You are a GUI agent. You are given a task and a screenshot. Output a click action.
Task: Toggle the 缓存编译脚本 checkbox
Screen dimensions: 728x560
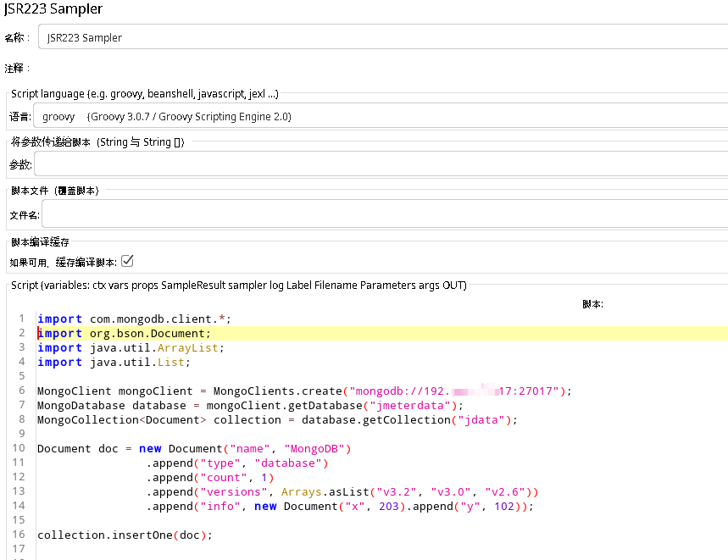(x=127, y=261)
